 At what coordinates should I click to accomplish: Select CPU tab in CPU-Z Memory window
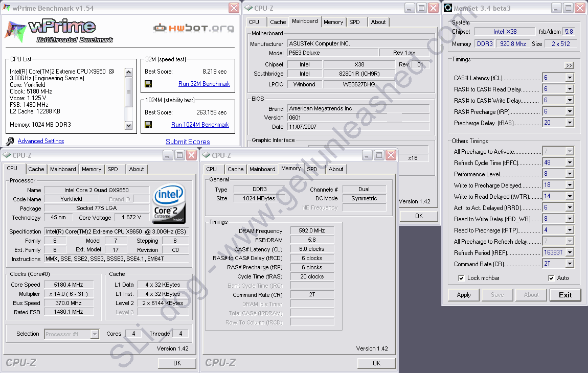click(x=212, y=169)
